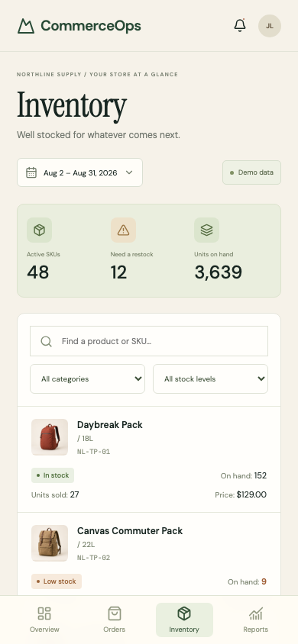This screenshot has height=644, width=298.
Task: Open the Daybreak Pack thumbnail
Action: (50, 437)
